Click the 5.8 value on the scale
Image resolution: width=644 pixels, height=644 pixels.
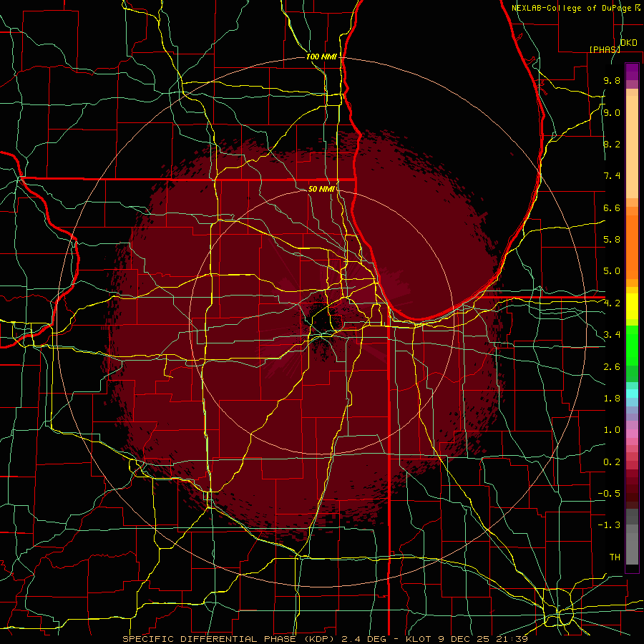[x=612, y=240]
